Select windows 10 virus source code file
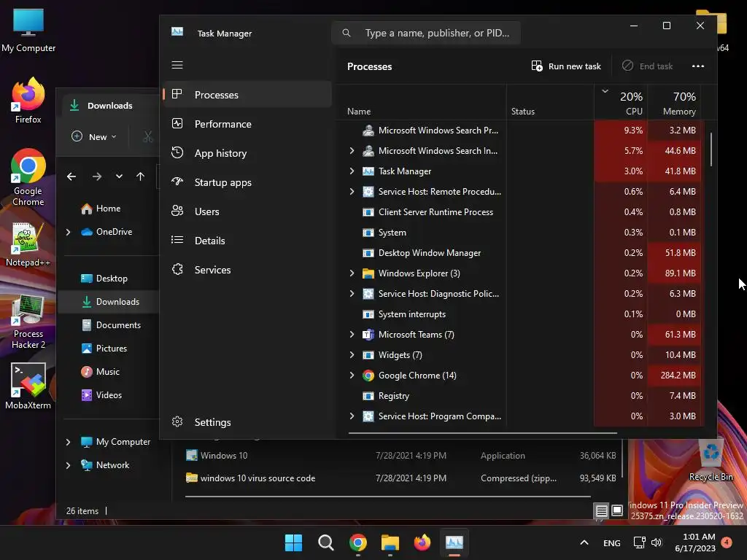747x560 pixels. [x=400, y=478]
